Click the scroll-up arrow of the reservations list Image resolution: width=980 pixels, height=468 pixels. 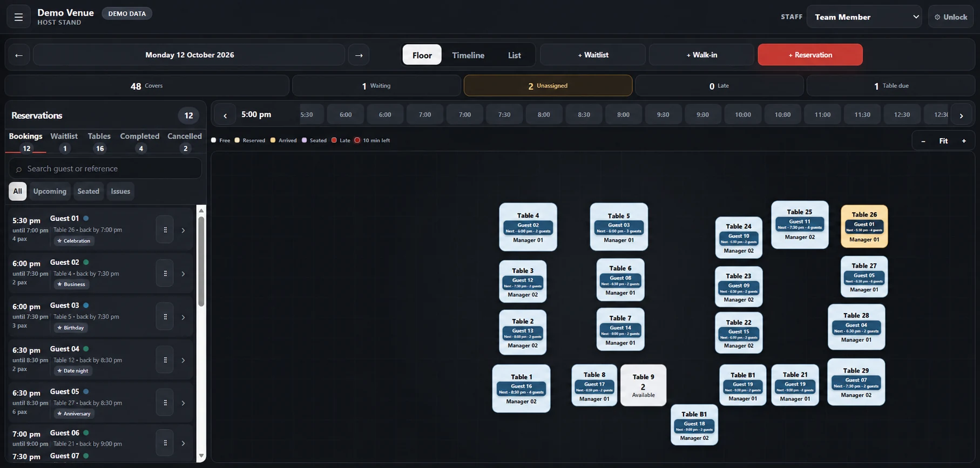pos(201,211)
